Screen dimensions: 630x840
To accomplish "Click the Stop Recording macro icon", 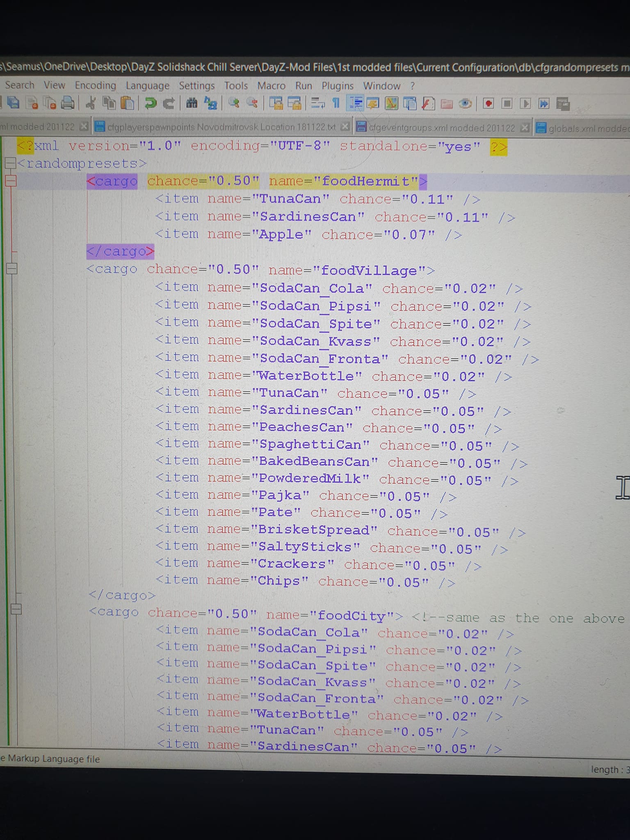I will (x=507, y=103).
